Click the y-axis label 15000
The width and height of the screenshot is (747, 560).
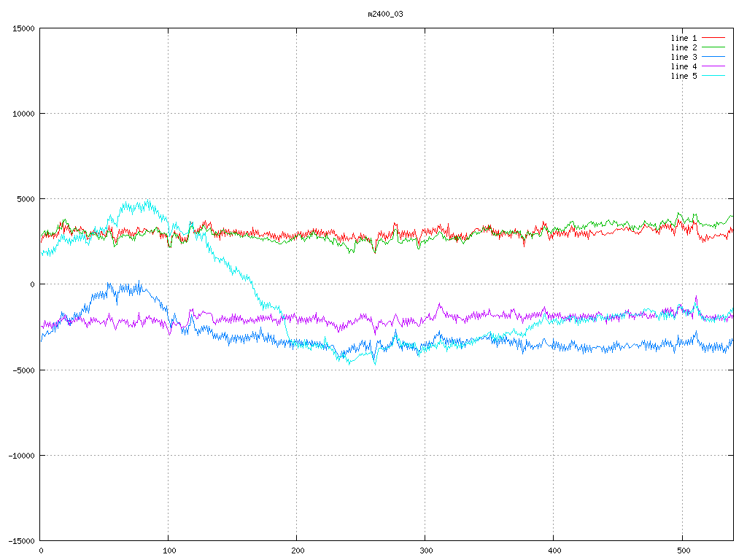click(23, 28)
